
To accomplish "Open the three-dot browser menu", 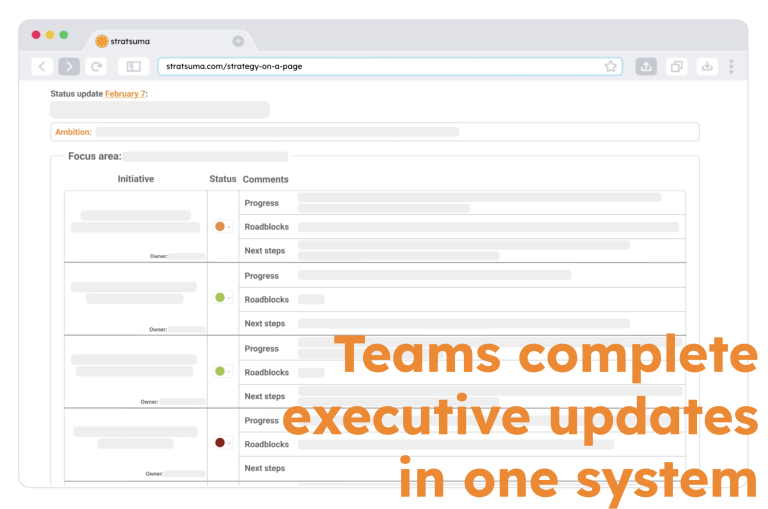I will (x=731, y=66).
